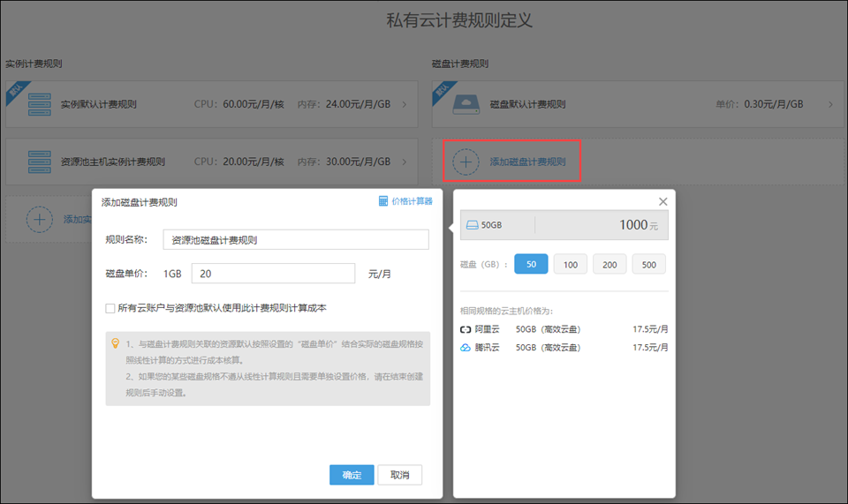
Task: Click the plus icon for 添加磁盘计费规则
Action: tap(466, 162)
